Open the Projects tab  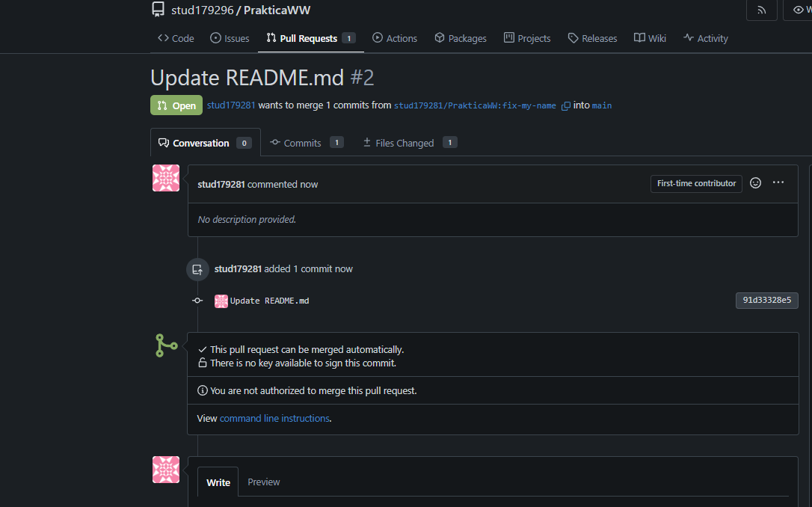point(527,38)
